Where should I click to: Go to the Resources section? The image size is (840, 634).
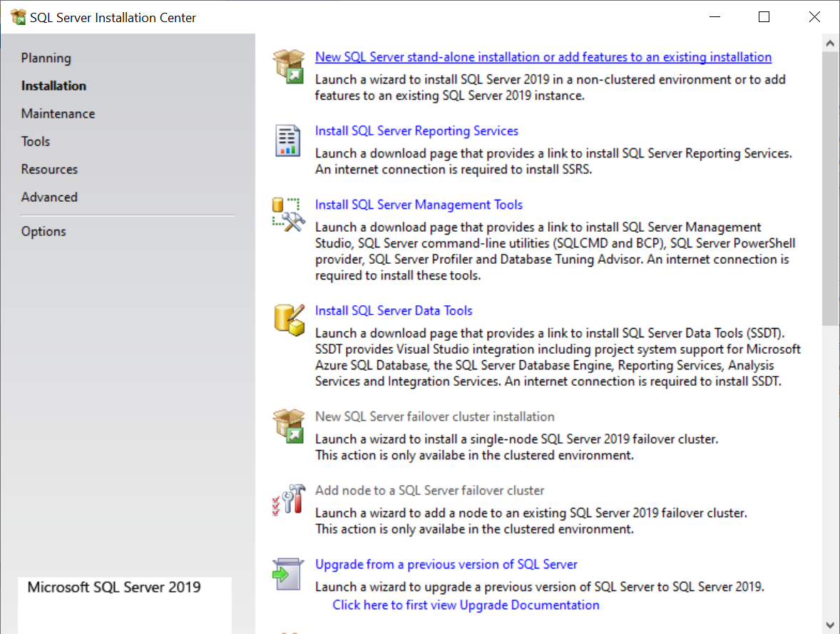click(x=49, y=169)
